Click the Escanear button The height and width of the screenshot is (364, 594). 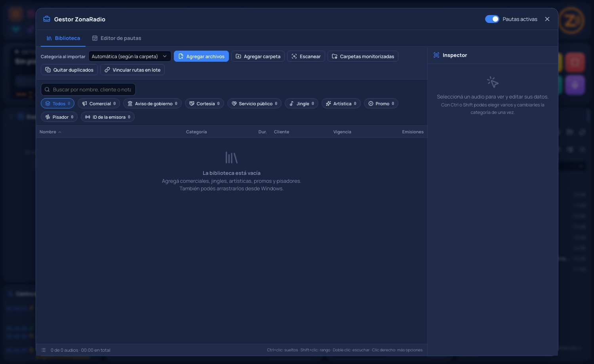click(306, 56)
